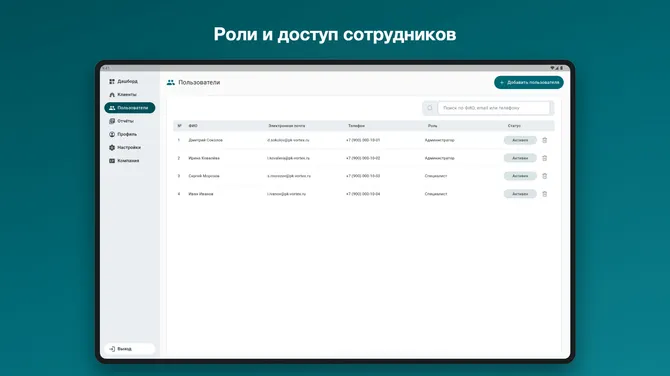This screenshot has height=376, width=670.
Task: Delete user Дмитрий Соколов via trash icon
Action: 545,140
